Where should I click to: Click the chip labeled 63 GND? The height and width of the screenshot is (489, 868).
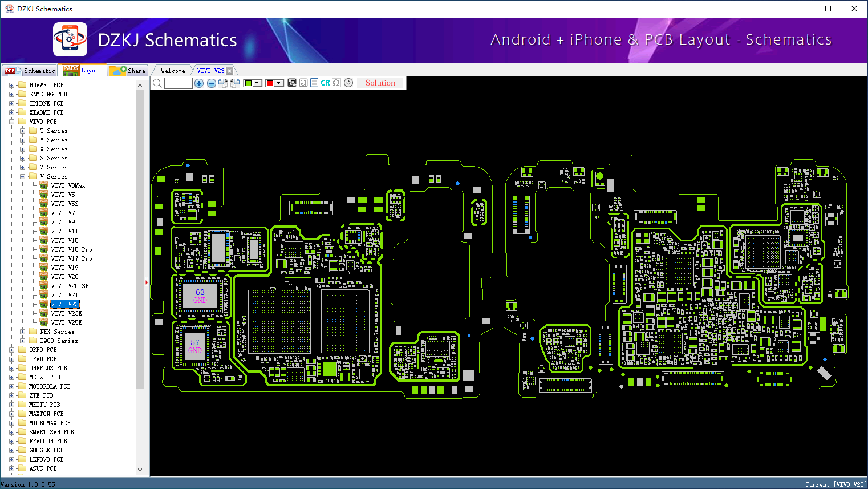point(200,296)
